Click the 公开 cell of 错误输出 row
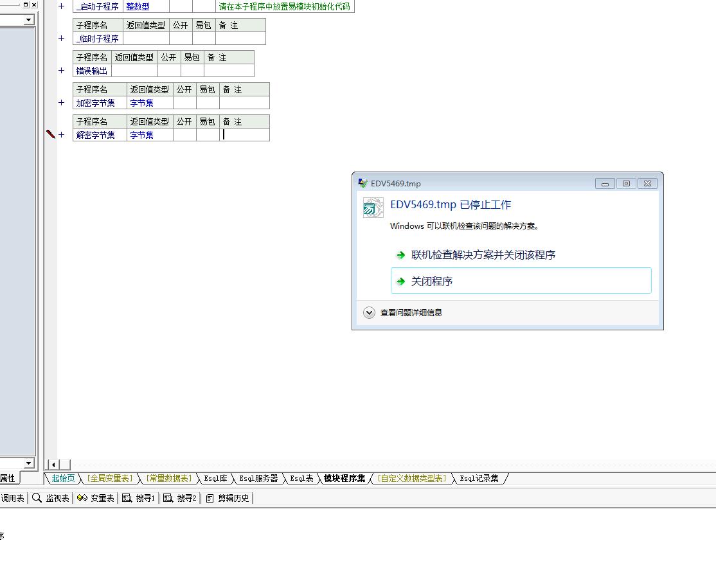This screenshot has width=716, height=588. click(169, 70)
